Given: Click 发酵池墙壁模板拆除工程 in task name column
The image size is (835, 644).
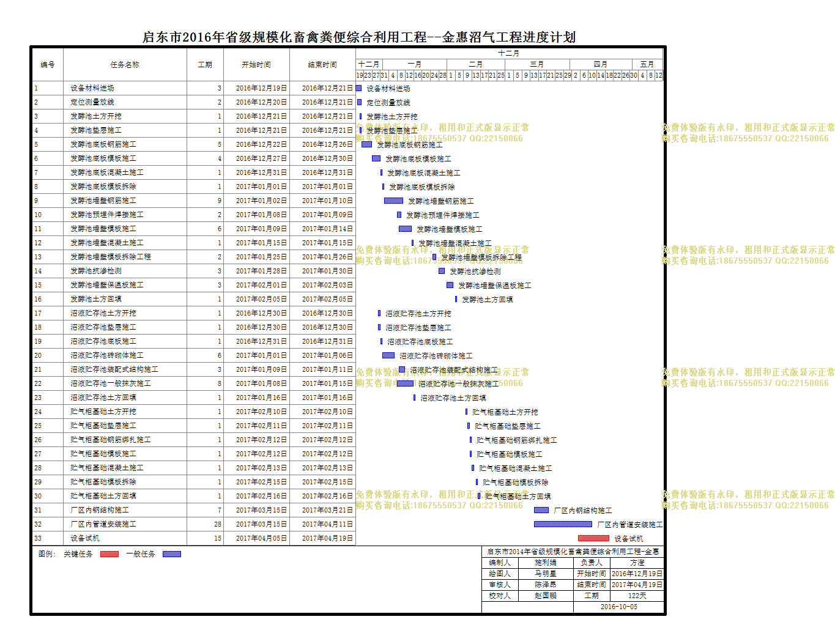Looking at the screenshot, I should [x=111, y=257].
